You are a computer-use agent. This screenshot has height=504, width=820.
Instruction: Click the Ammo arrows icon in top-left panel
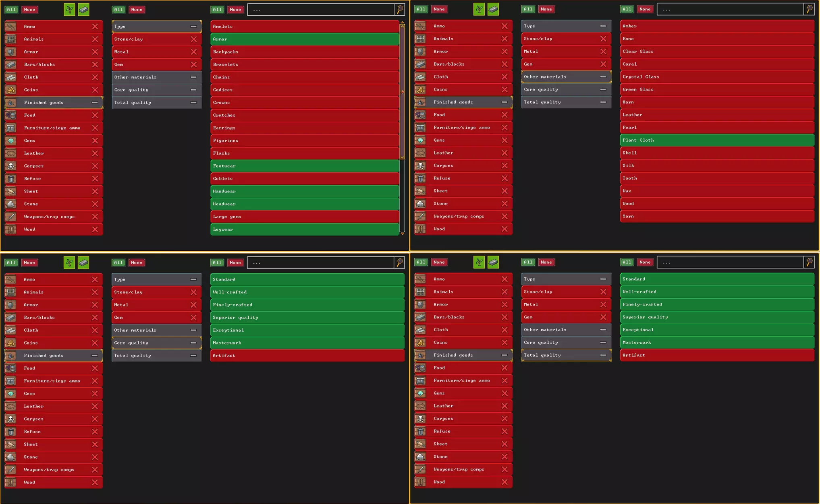point(11,27)
